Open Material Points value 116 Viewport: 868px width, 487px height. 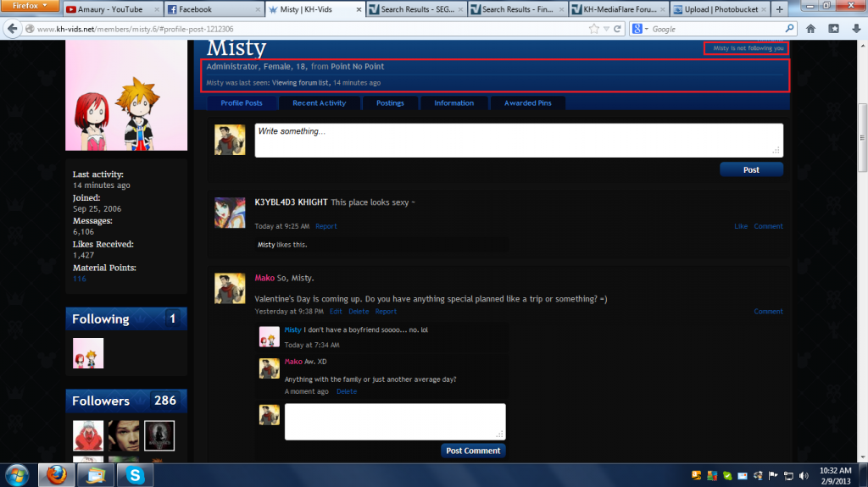[x=79, y=279]
